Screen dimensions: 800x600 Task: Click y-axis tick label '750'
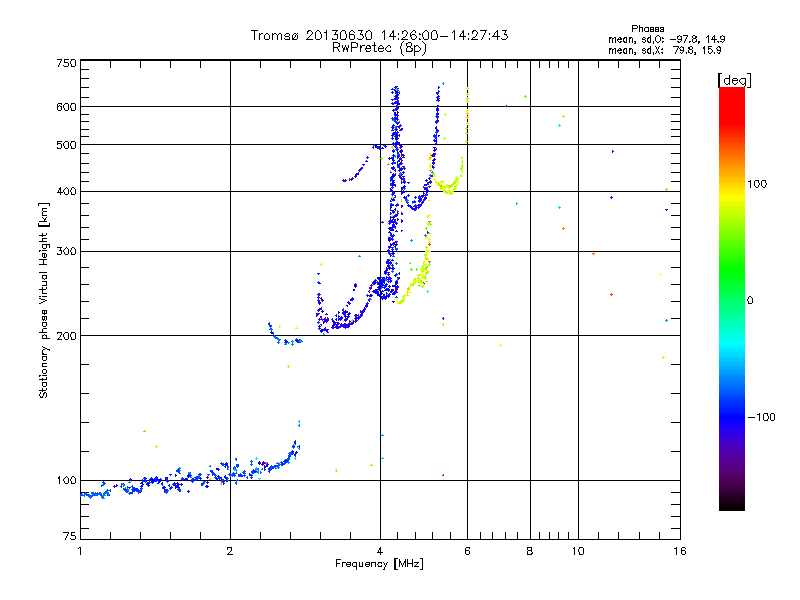[x=66, y=63]
